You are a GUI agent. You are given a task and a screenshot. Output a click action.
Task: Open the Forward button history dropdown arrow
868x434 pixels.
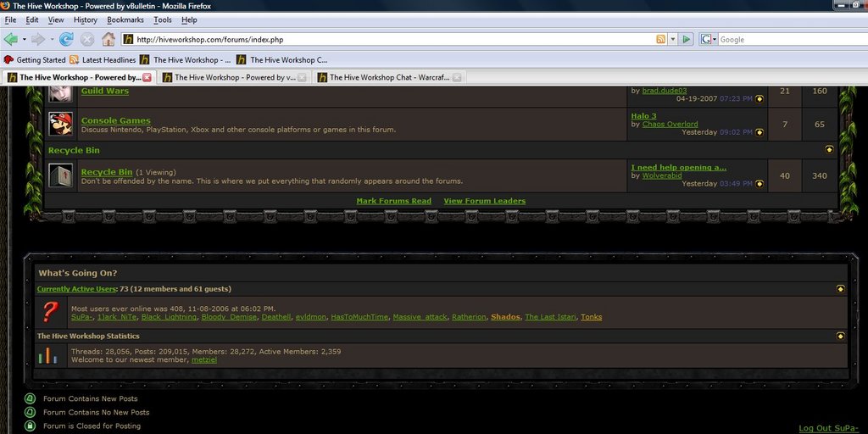52,39
